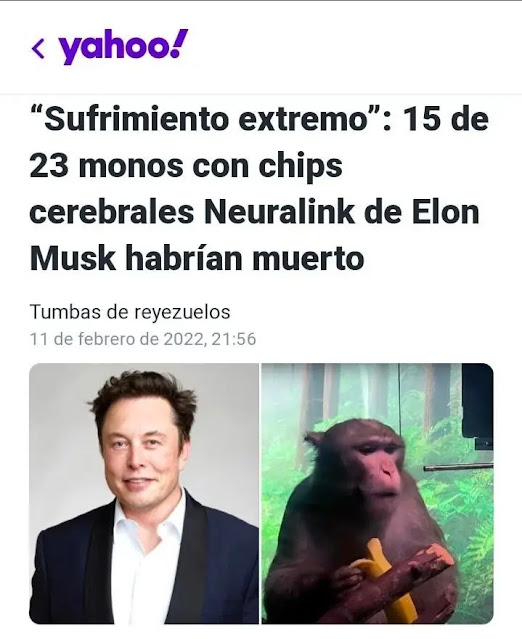This screenshot has width=522, height=639.
Task: Open the monkey photo
Action: pos(377,493)
